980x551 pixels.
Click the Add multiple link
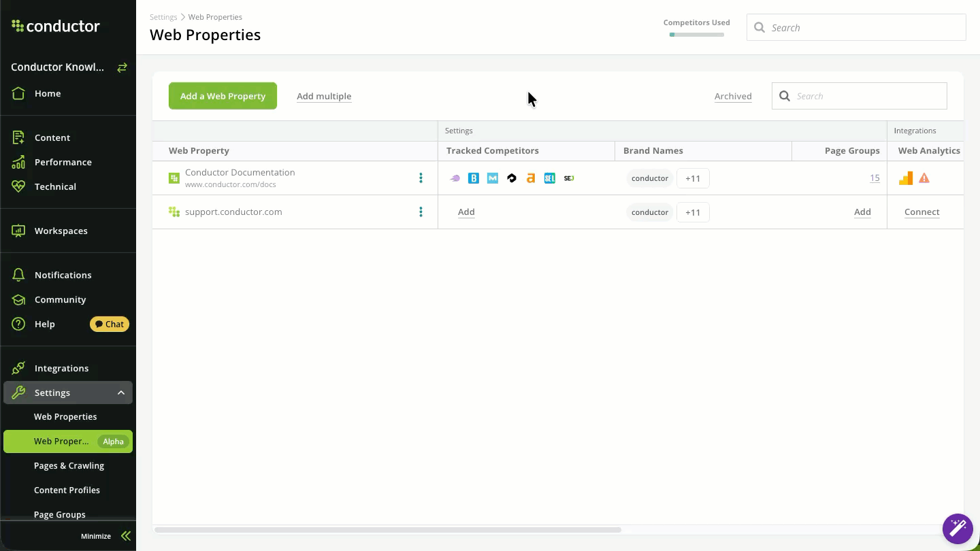pos(324,97)
